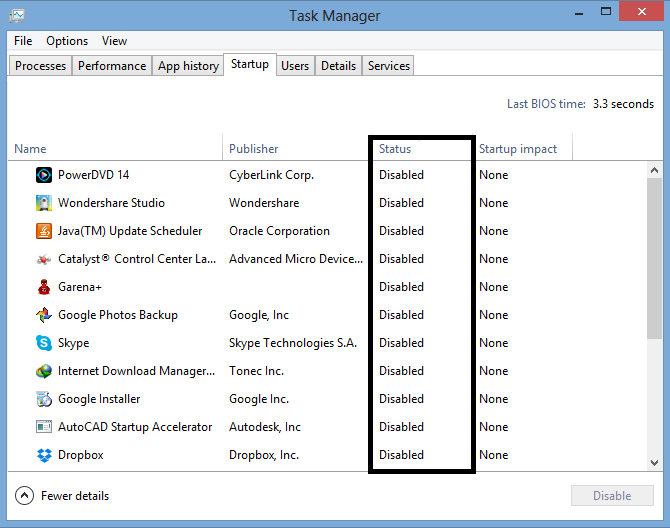Click Disabled status in the Skype row
Viewport: 670px width, 528px height.
click(401, 343)
